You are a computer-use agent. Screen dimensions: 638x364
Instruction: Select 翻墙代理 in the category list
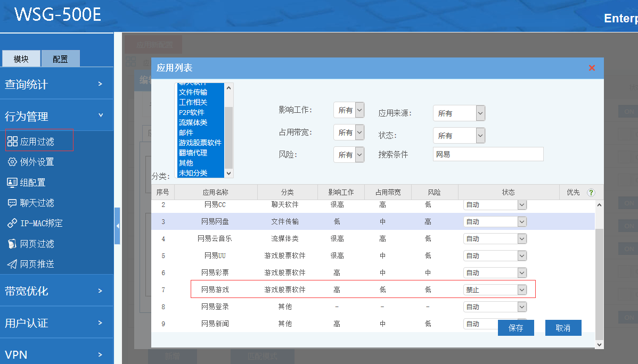[x=193, y=153]
